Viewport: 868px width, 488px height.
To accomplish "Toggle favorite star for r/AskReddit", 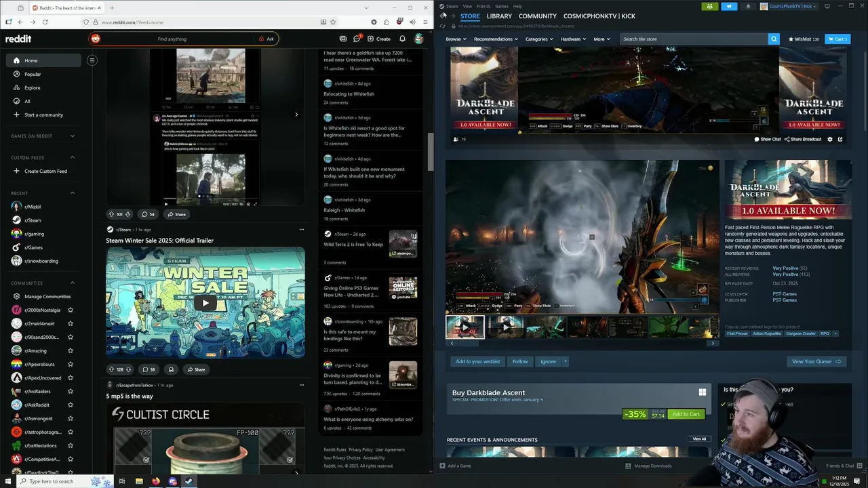I will (71, 405).
